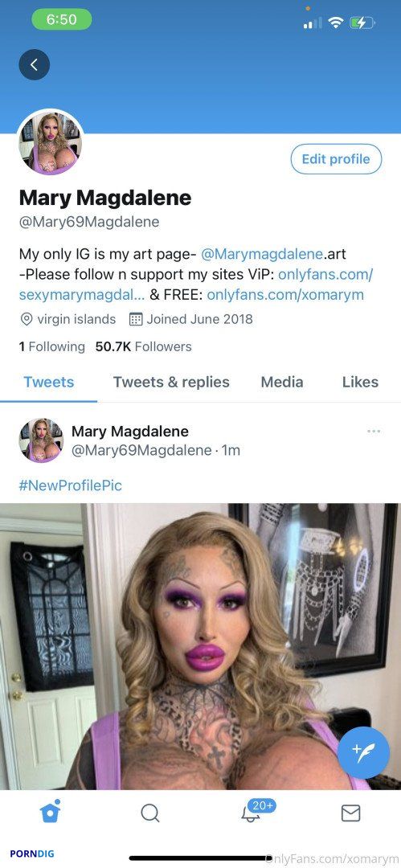Click the Edit profile button

[336, 159]
